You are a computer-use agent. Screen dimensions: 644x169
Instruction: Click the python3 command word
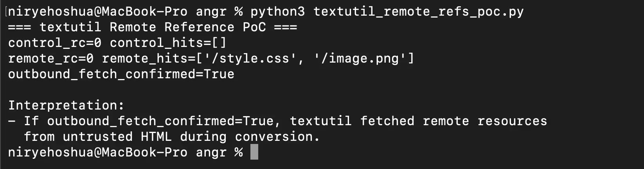pyautogui.click(x=277, y=11)
